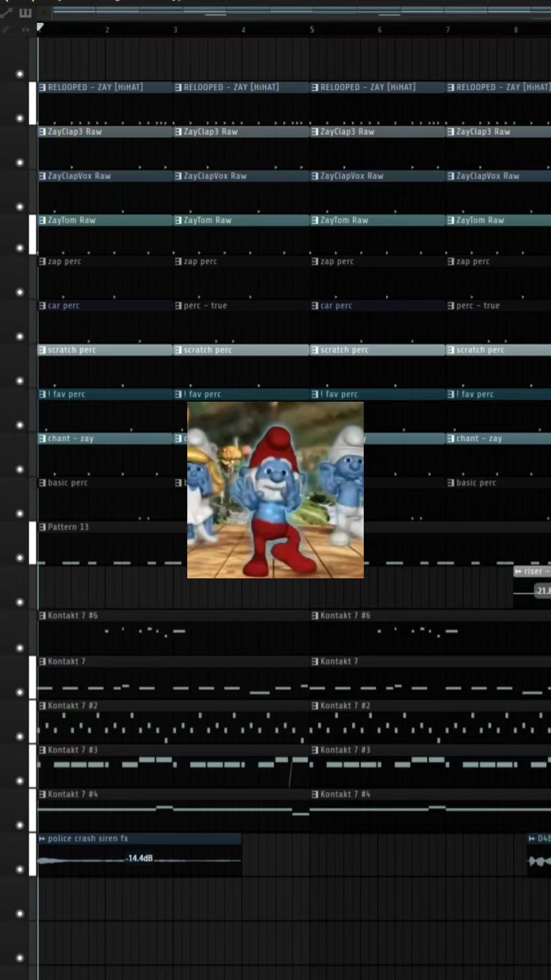Click the pattern icon on zap perc clip at bar 1

point(42,261)
